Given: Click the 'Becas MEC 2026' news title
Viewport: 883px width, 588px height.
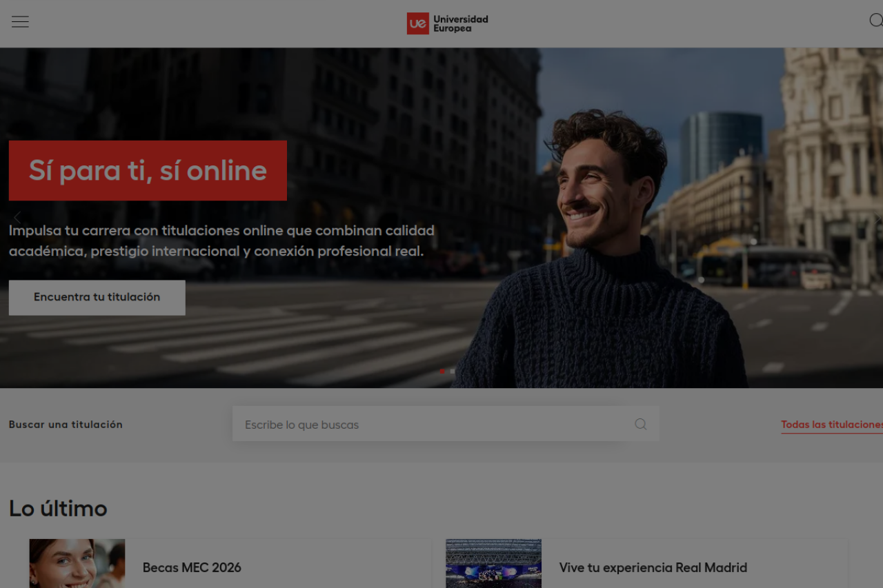Looking at the screenshot, I should [192, 567].
